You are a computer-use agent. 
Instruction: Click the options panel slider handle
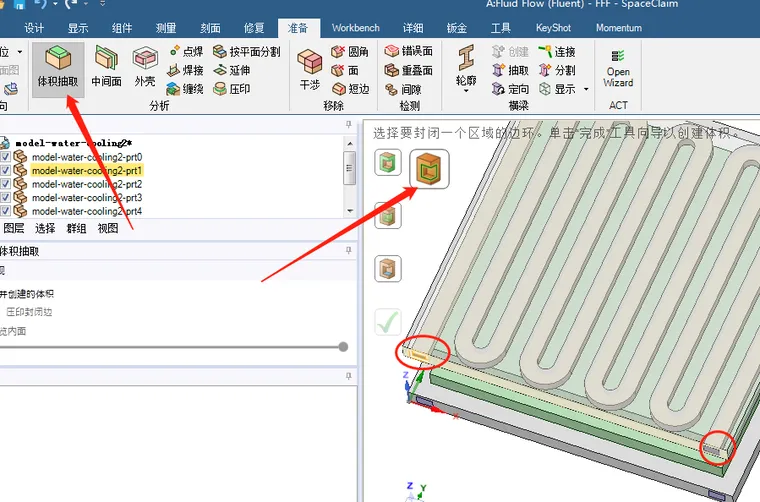pyautogui.click(x=343, y=347)
